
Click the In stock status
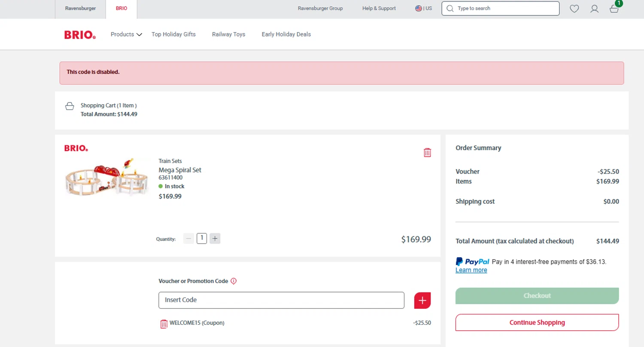(171, 187)
